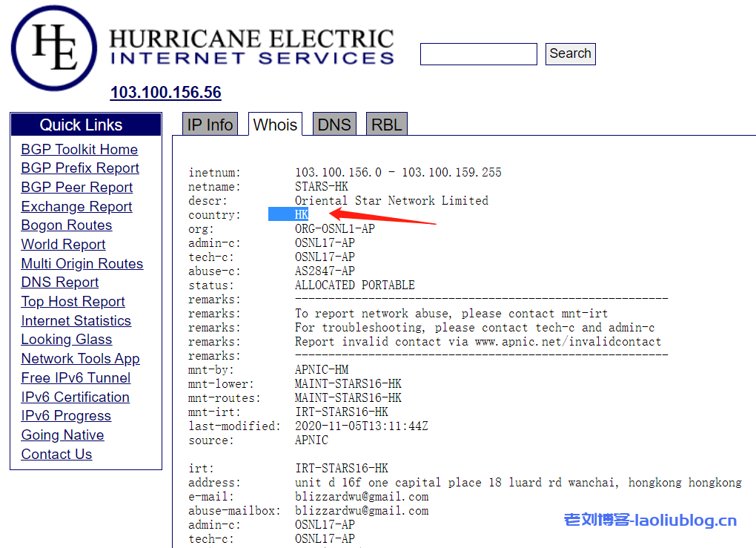Select the Whois tab
This screenshot has width=756, height=548.
point(275,125)
